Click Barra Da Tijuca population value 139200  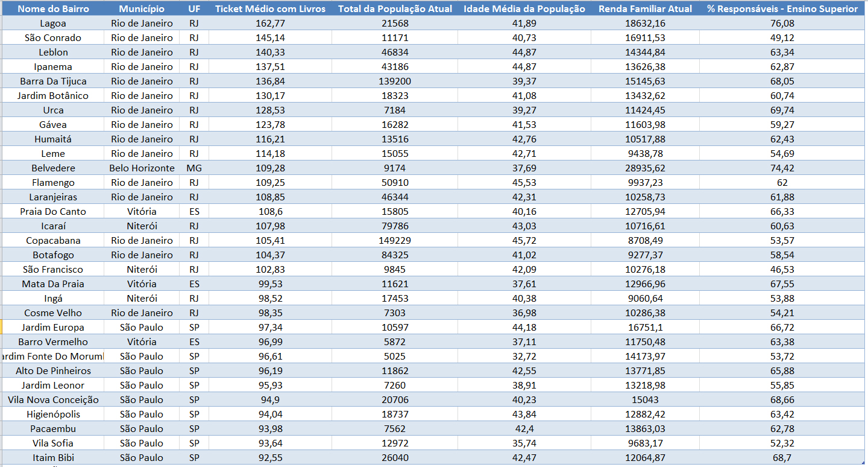click(x=395, y=81)
